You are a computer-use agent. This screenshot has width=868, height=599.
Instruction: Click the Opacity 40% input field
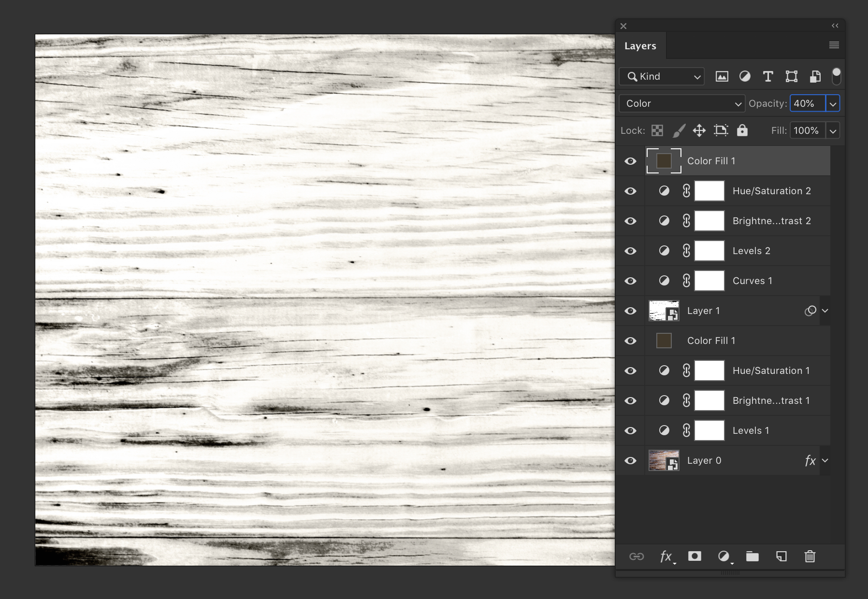(x=808, y=103)
